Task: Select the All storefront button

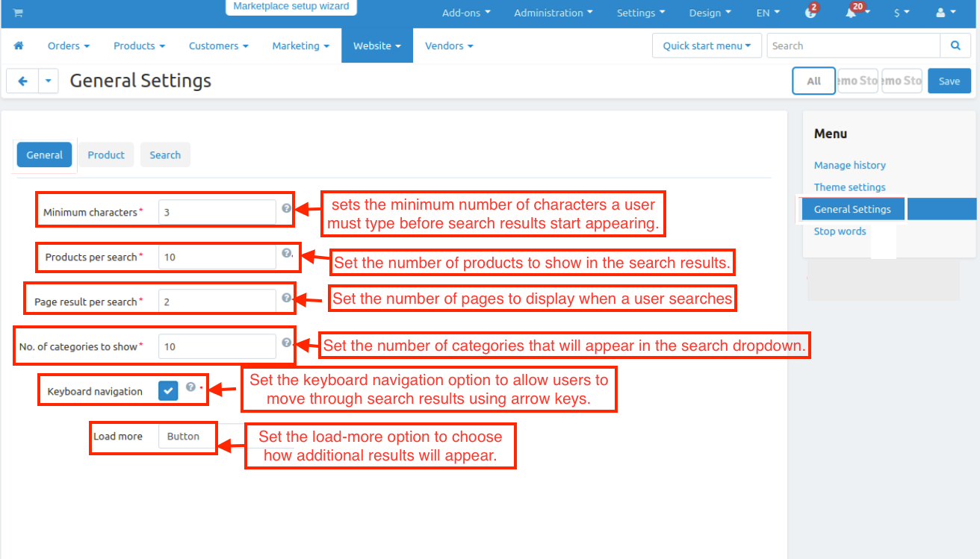Action: pos(813,81)
